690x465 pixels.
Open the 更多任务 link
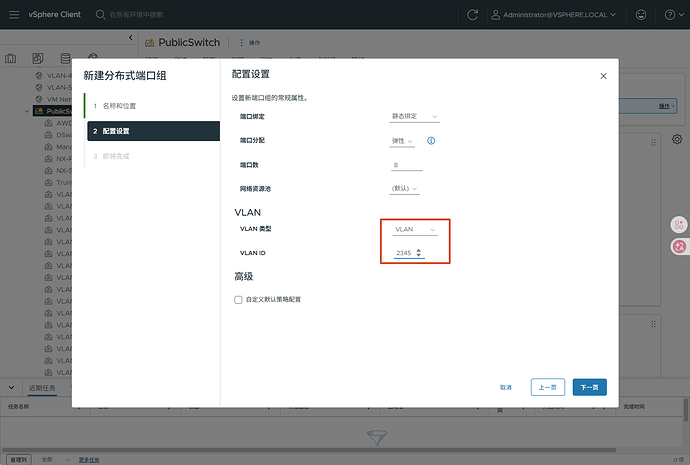(x=89, y=459)
